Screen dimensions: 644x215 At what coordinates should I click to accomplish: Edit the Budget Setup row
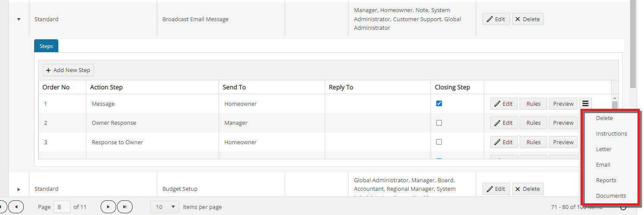click(x=496, y=189)
